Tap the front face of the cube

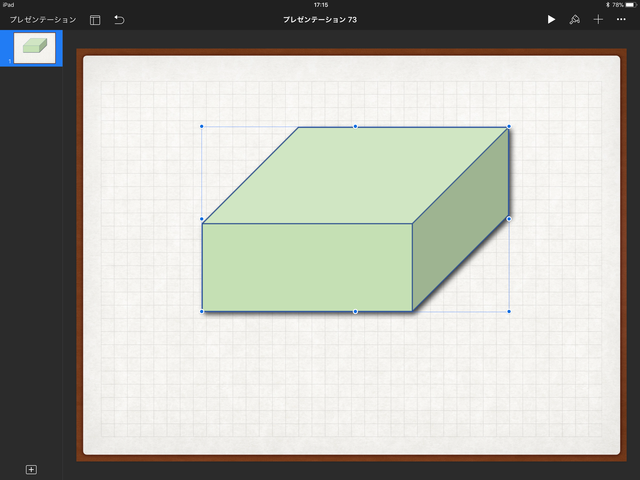pos(307,267)
